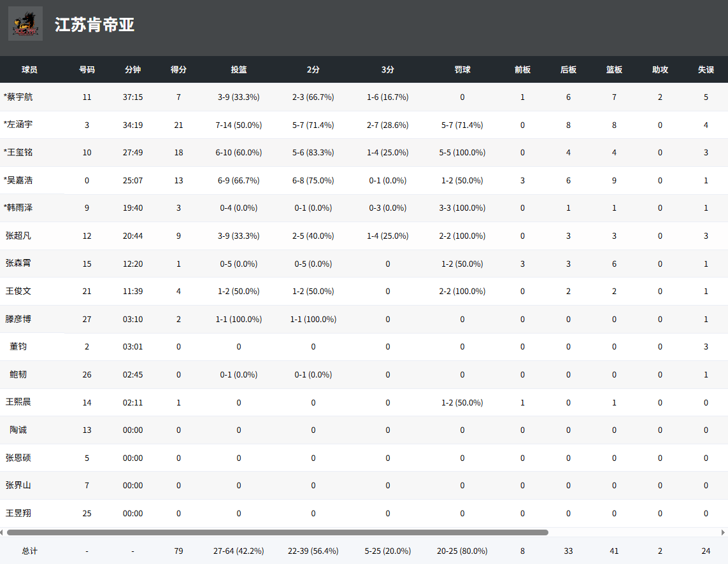Image resolution: width=728 pixels, height=564 pixels.
Task: Select the 投篮 column header
Action: pos(239,69)
